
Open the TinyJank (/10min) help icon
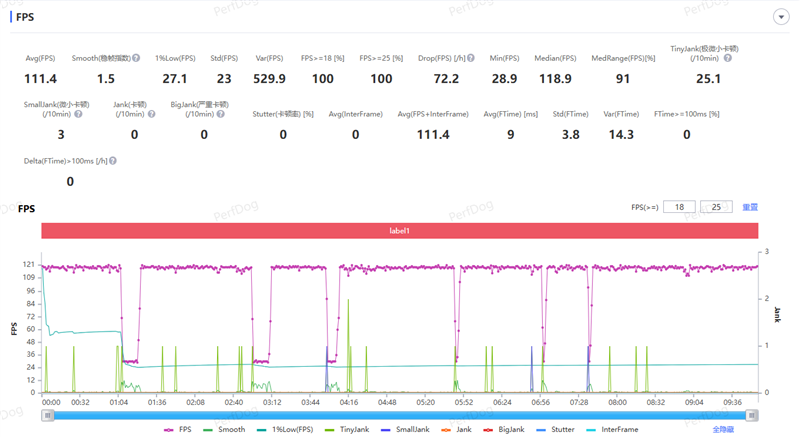(x=728, y=59)
